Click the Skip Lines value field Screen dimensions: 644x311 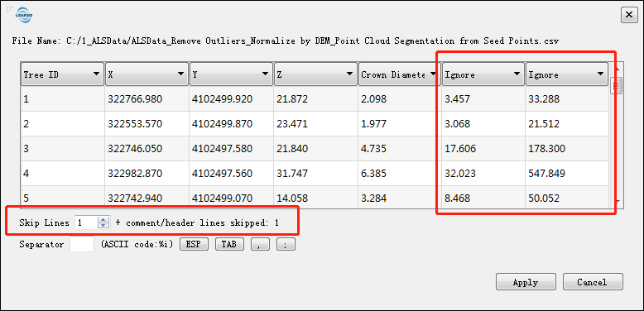click(x=87, y=222)
